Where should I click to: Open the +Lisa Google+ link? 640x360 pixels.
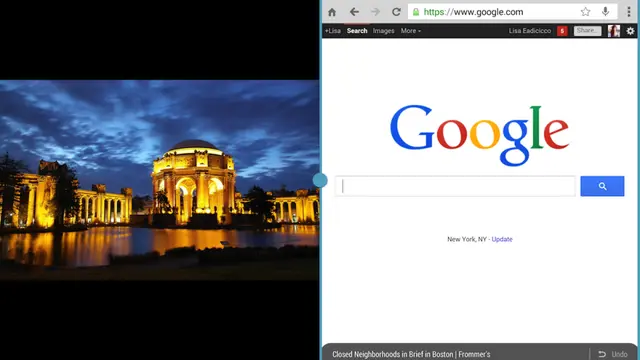tap(333, 31)
